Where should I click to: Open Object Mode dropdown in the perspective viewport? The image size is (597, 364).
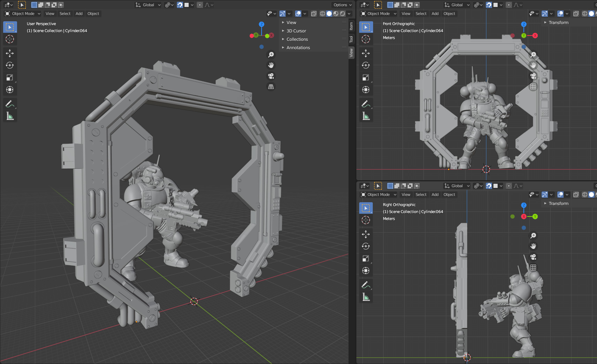pos(23,14)
